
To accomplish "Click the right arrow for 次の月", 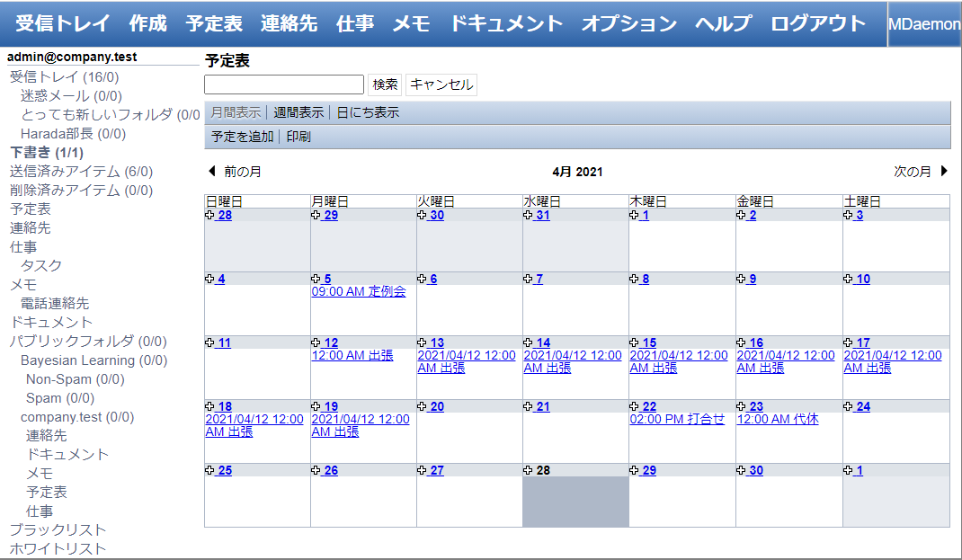I will (x=944, y=172).
